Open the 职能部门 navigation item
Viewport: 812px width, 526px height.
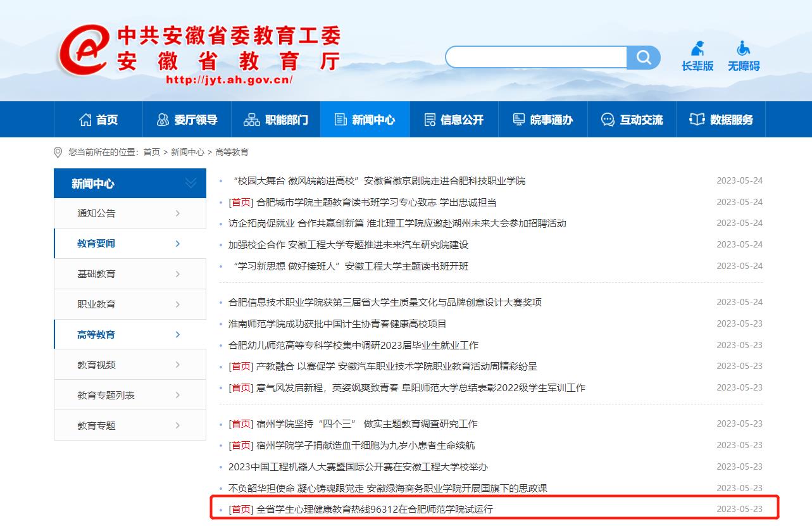(x=276, y=120)
